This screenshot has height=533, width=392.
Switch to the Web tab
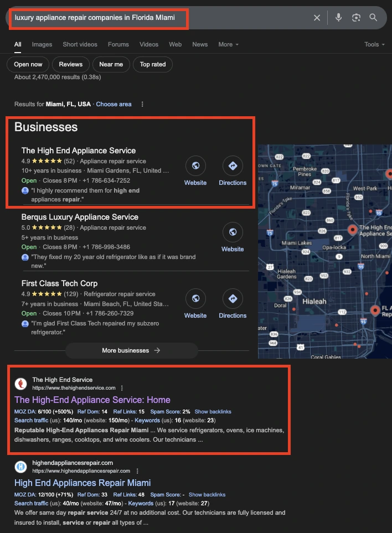tap(175, 44)
